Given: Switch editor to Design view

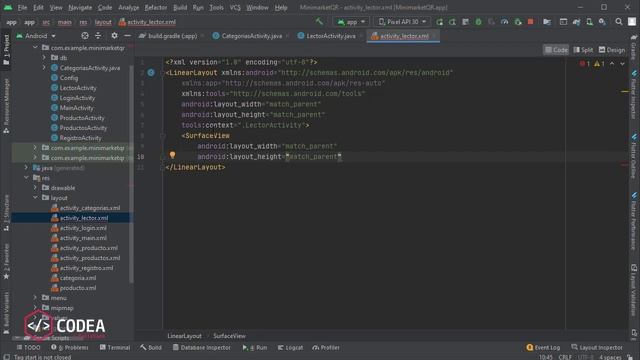Looking at the screenshot, I should 611,50.
